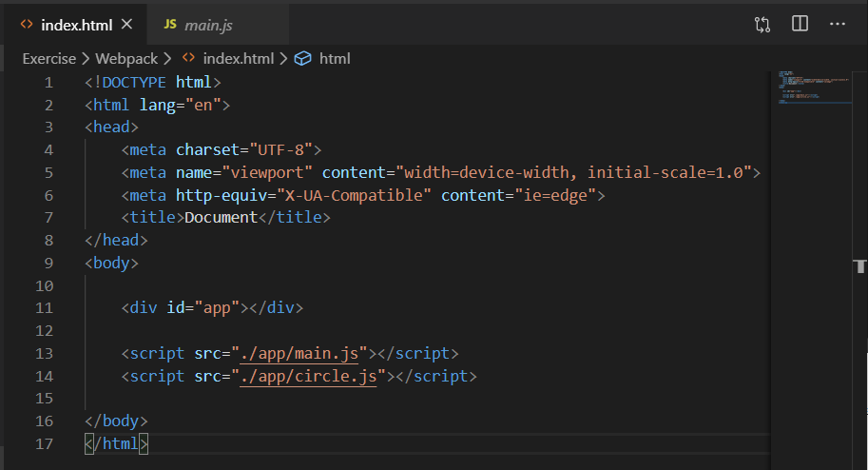Click the HTML file icon on index.html tab
Screen dimensions: 868x470
click(27, 24)
